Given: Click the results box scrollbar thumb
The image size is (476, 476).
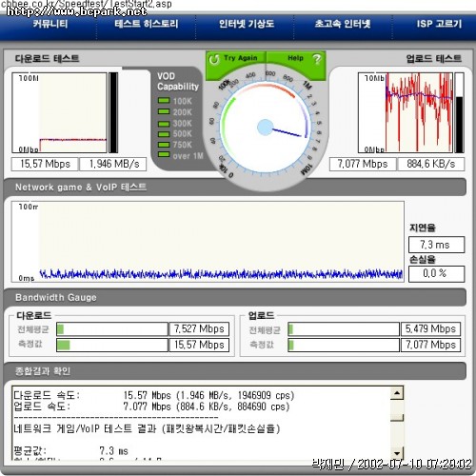Looking at the screenshot, I should tap(397, 417).
